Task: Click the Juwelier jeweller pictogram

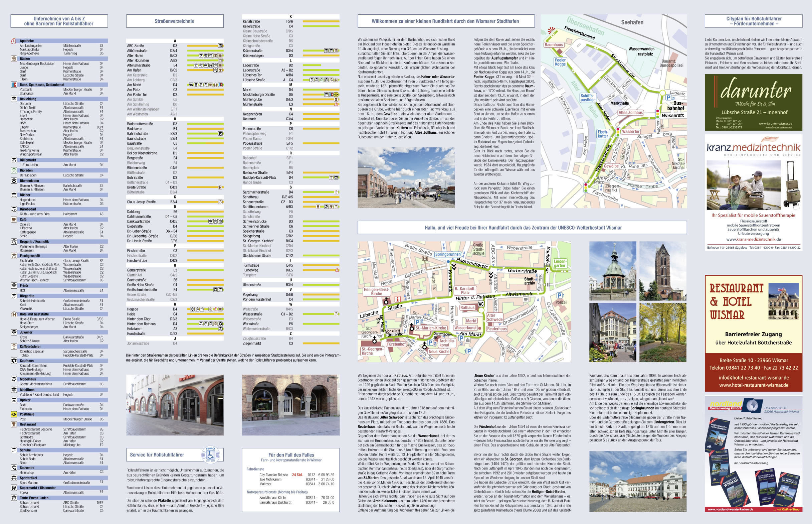Action: coord(14,333)
